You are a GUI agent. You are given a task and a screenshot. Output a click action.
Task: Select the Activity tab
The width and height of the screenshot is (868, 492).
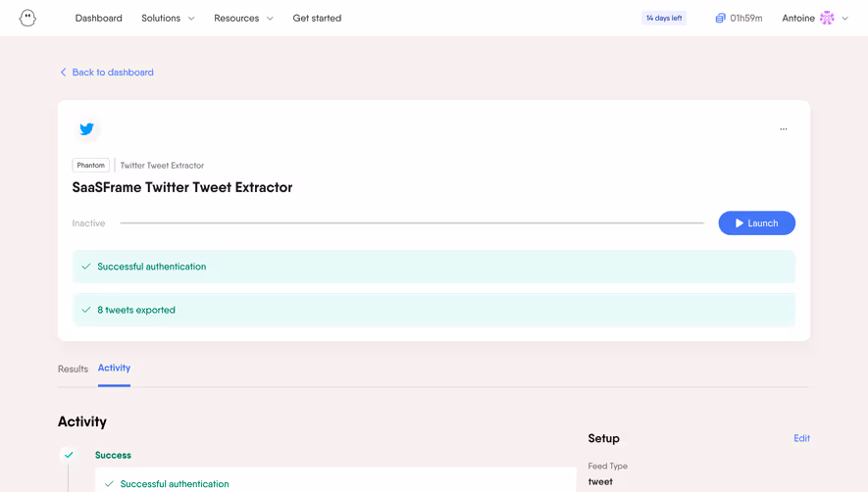point(114,369)
